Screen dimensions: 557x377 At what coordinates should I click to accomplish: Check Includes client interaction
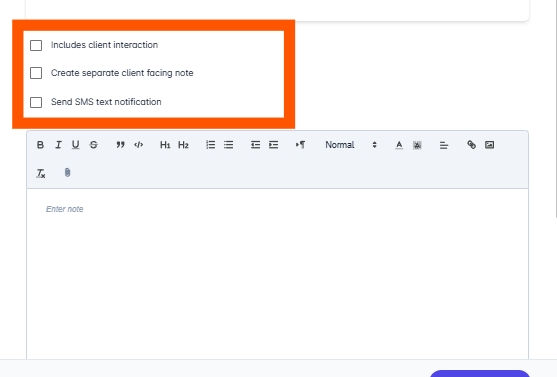click(36, 45)
